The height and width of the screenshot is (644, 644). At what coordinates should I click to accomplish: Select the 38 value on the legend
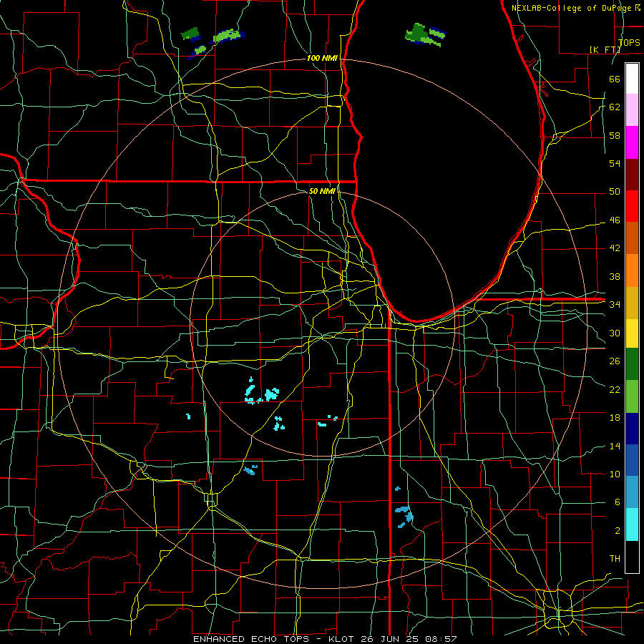click(x=615, y=276)
